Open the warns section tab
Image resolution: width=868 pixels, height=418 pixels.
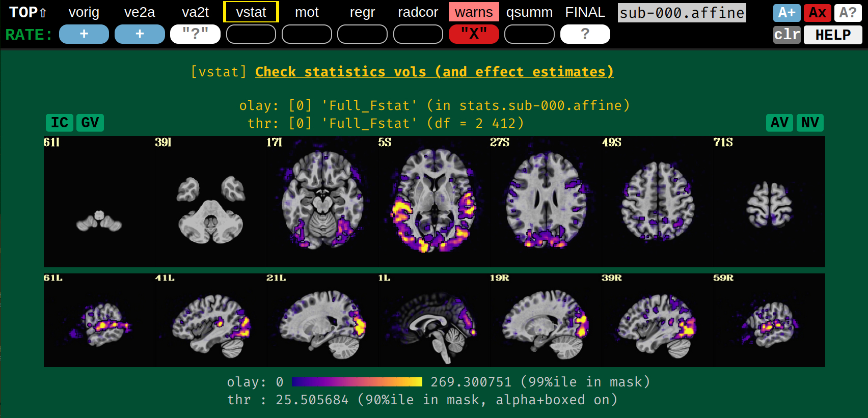[474, 12]
